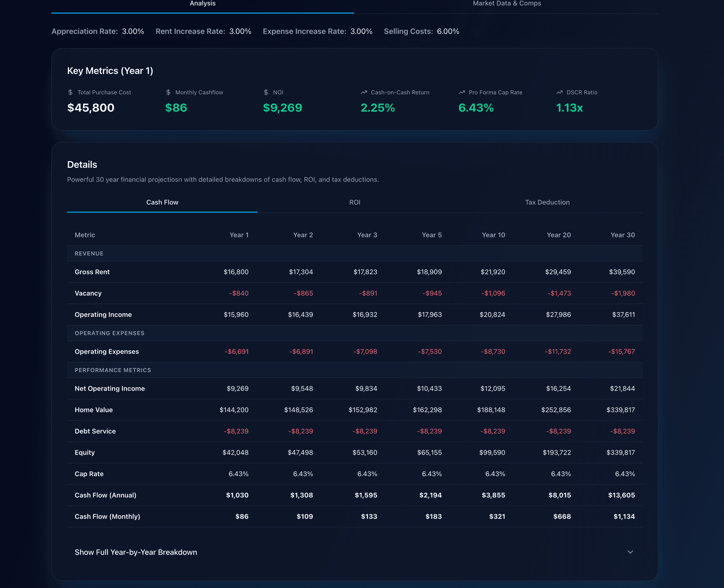Click Show Full Year-by-Year Breakdown
724x588 pixels.
(136, 552)
